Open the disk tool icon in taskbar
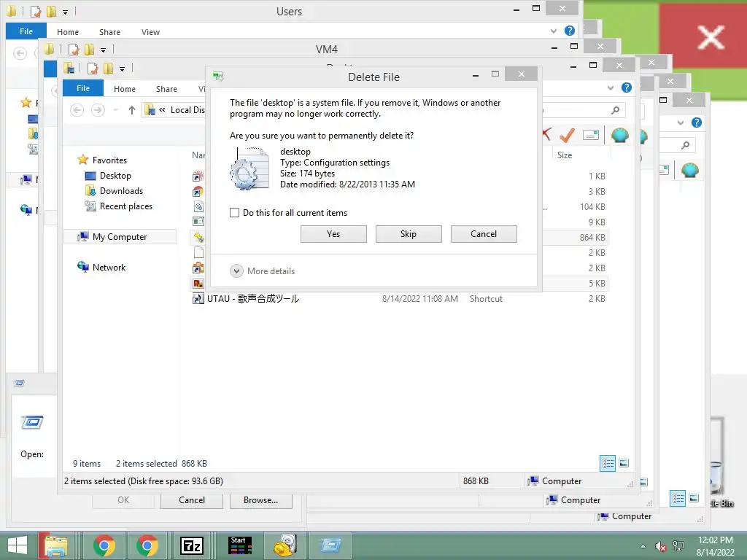The height and width of the screenshot is (560, 747). tap(285, 545)
